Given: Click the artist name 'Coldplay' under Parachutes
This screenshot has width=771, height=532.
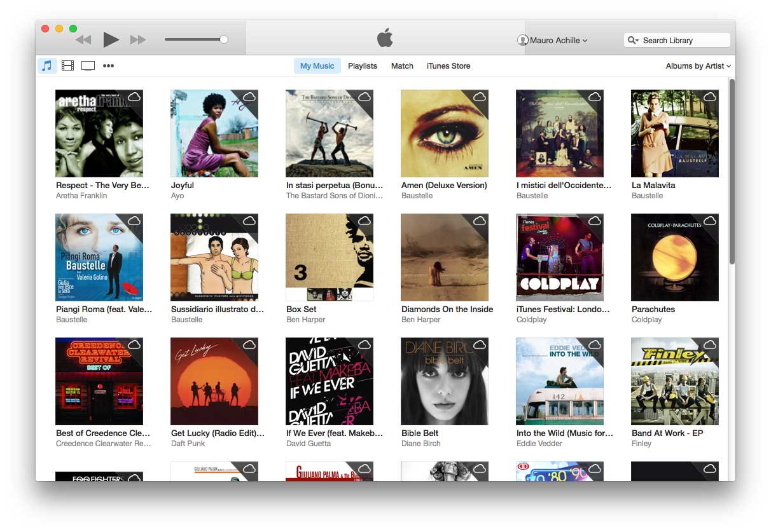Looking at the screenshot, I should (647, 320).
